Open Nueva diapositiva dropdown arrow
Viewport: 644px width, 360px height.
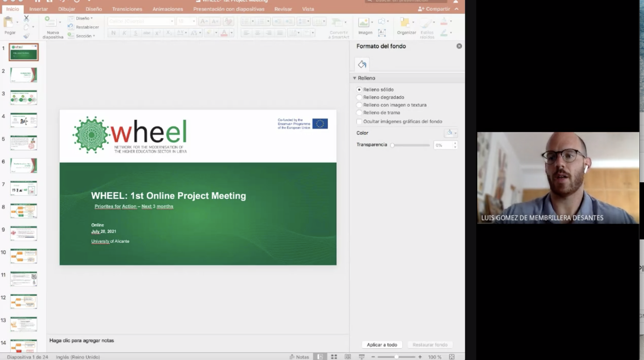pyautogui.click(x=60, y=22)
